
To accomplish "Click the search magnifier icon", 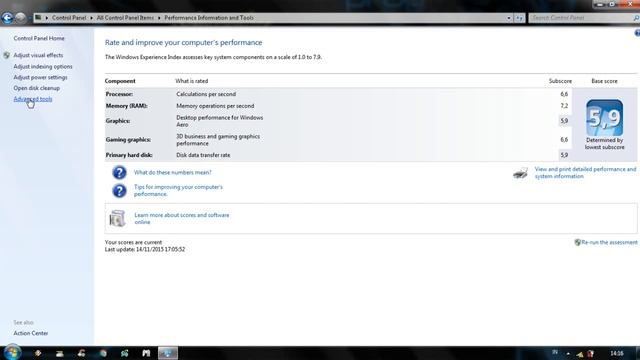I will (636, 18).
